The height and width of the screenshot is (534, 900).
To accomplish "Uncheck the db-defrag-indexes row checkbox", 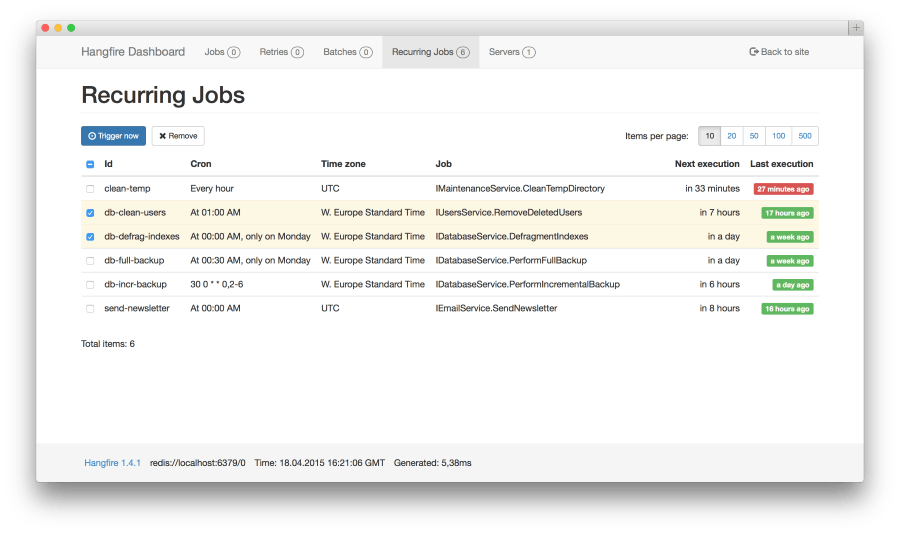I will (x=90, y=237).
